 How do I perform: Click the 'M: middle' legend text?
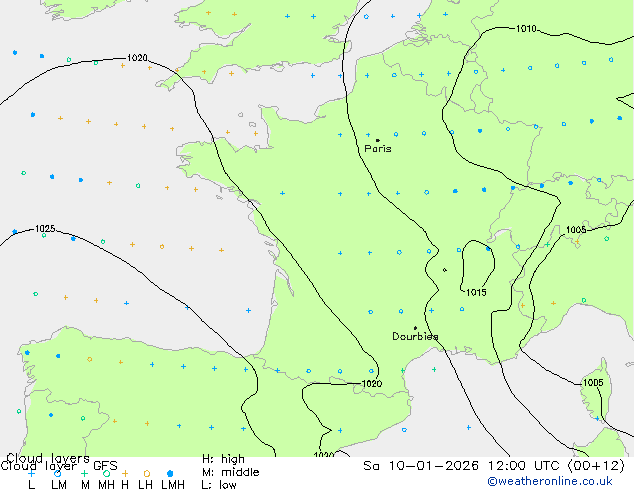(230, 472)
